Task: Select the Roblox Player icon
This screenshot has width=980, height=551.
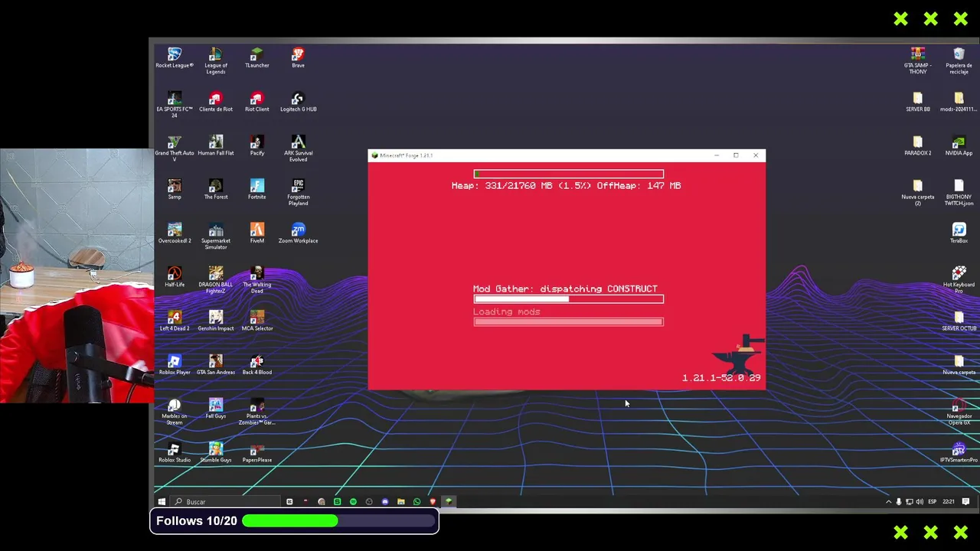Action: pos(175,364)
